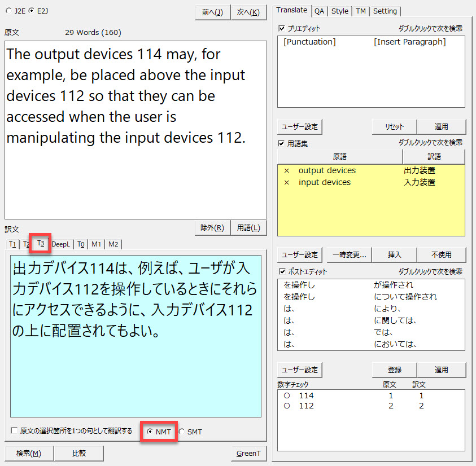Enable translate selection as one phrase

click(14, 431)
